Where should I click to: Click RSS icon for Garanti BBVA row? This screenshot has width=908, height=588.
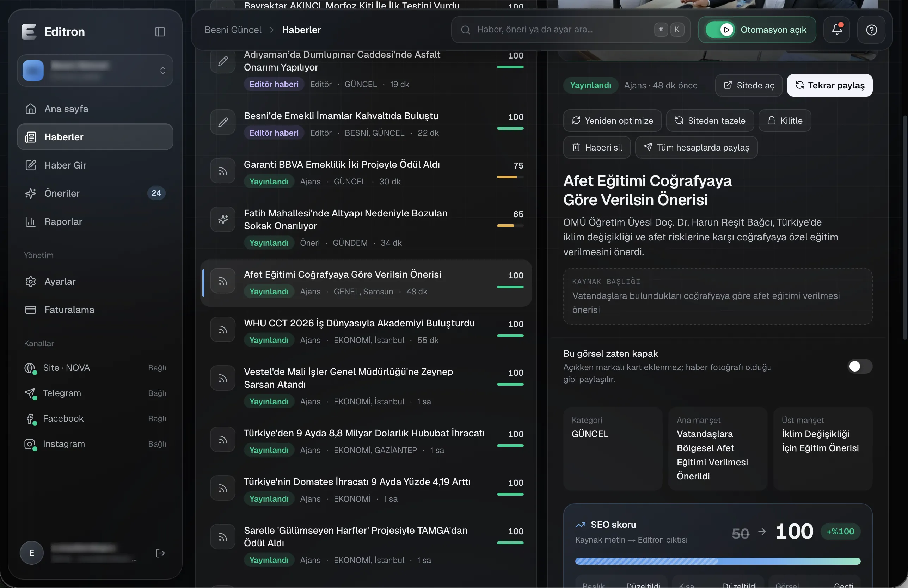[223, 171]
